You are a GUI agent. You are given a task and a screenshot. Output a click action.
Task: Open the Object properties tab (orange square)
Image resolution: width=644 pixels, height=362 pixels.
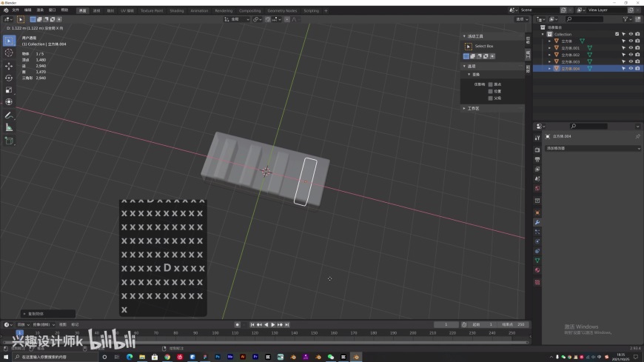point(537,212)
